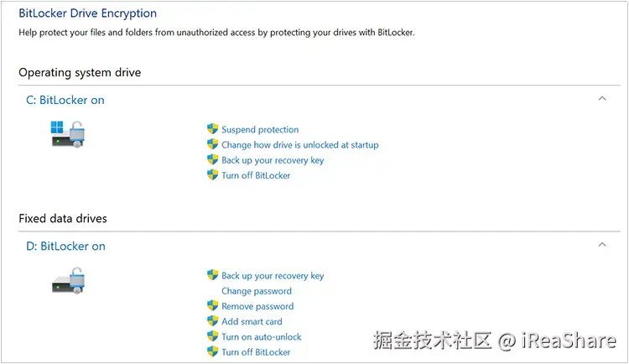
Task: Click shield icon next to Remove password
Action: click(x=212, y=306)
